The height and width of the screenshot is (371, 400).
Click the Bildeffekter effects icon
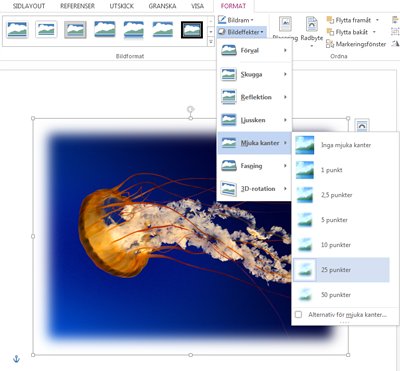coord(222,32)
